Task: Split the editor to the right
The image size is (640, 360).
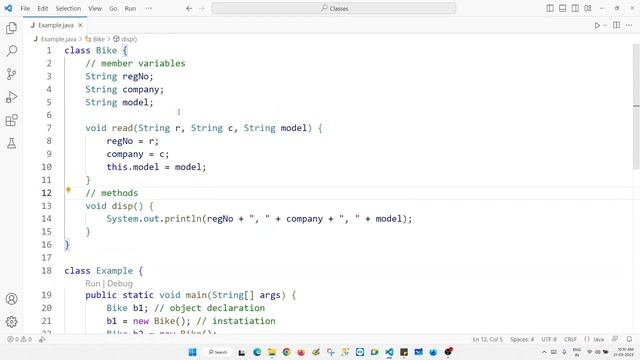Action: (617, 25)
